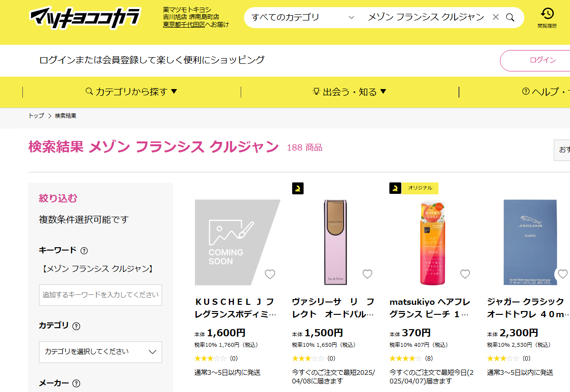Screen dimensions: 570x392
Task: Favorite the ジャガー クラシック with heart icon
Action: pyautogui.click(x=562, y=274)
